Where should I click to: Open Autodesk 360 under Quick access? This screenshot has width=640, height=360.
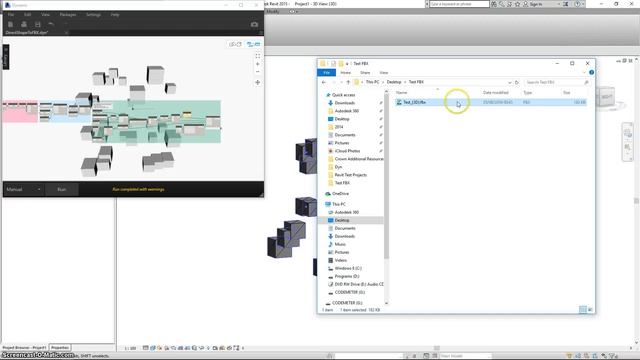[347, 111]
